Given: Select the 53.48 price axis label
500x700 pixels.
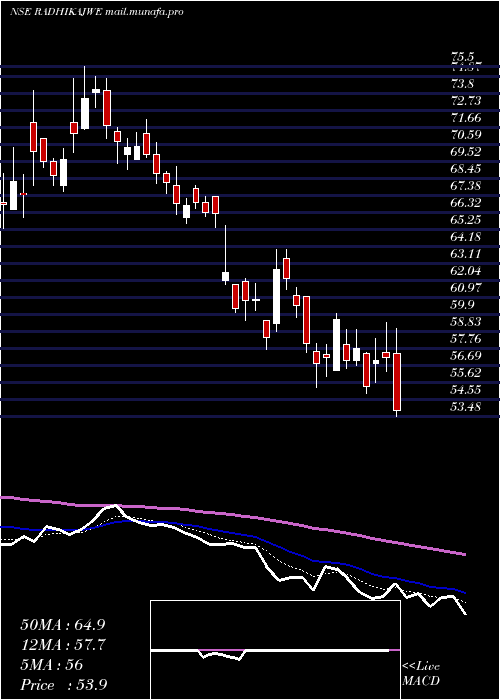Looking at the screenshot, I should pyautogui.click(x=466, y=406).
